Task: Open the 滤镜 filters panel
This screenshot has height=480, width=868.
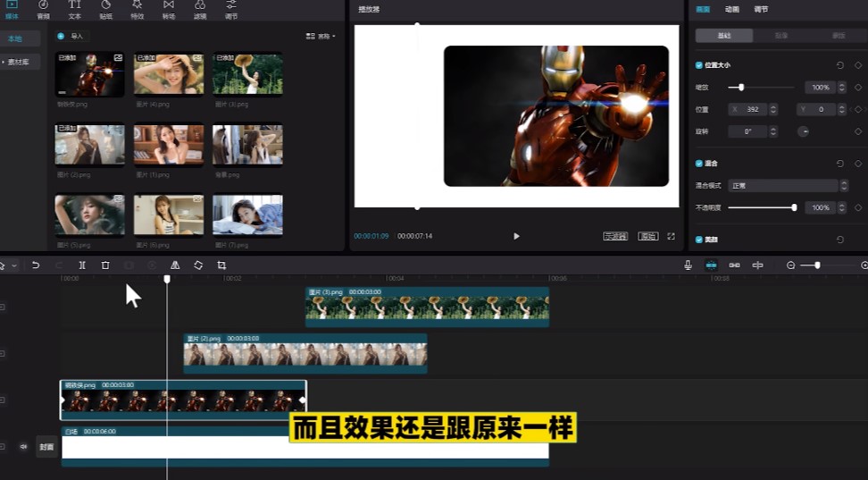Action: click(x=200, y=10)
